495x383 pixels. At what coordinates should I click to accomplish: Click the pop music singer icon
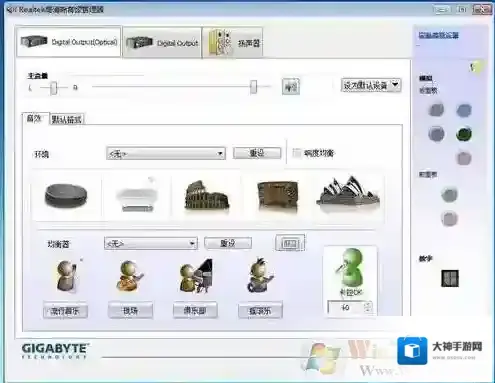tap(68, 276)
